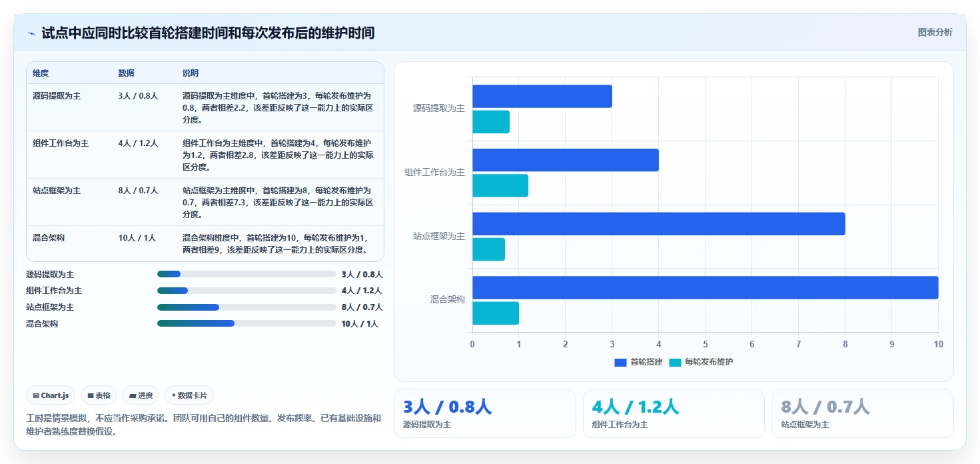Screen dimensions: 980x464
Task: Click the 混合架构 progress bar
Action: coord(246,323)
